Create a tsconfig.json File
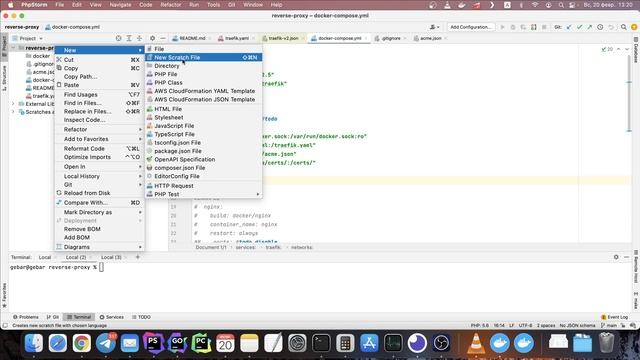 click(203, 143)
